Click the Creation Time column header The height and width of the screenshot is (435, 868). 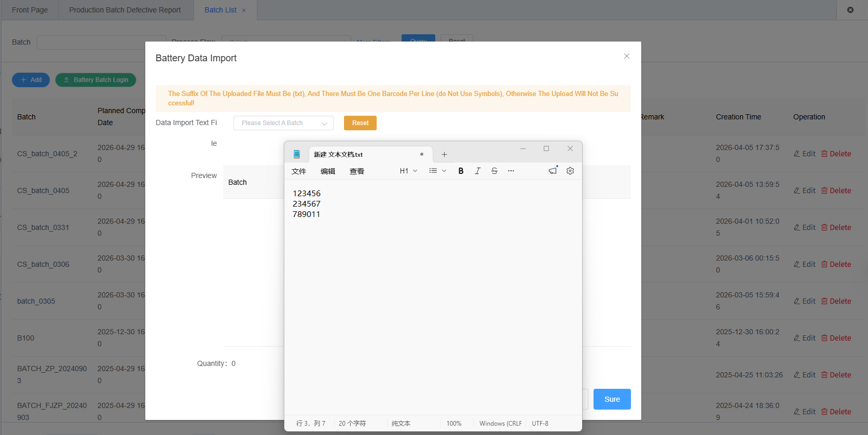738,117
